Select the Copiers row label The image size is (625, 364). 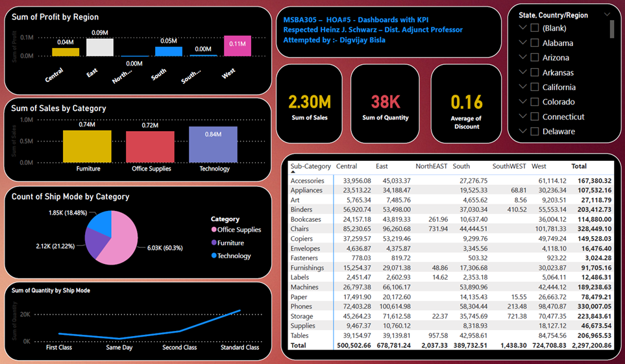[x=302, y=238]
